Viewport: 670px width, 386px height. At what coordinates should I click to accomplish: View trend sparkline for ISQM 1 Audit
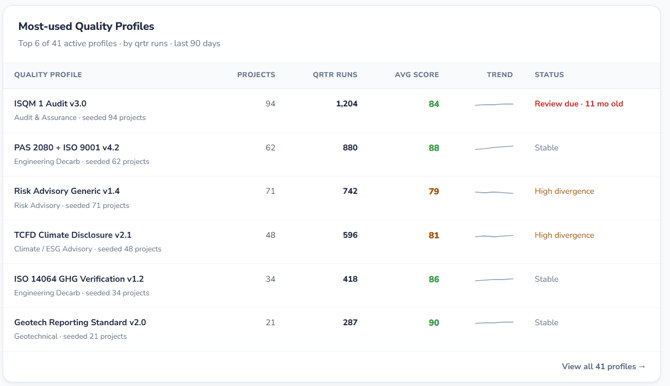tap(494, 104)
